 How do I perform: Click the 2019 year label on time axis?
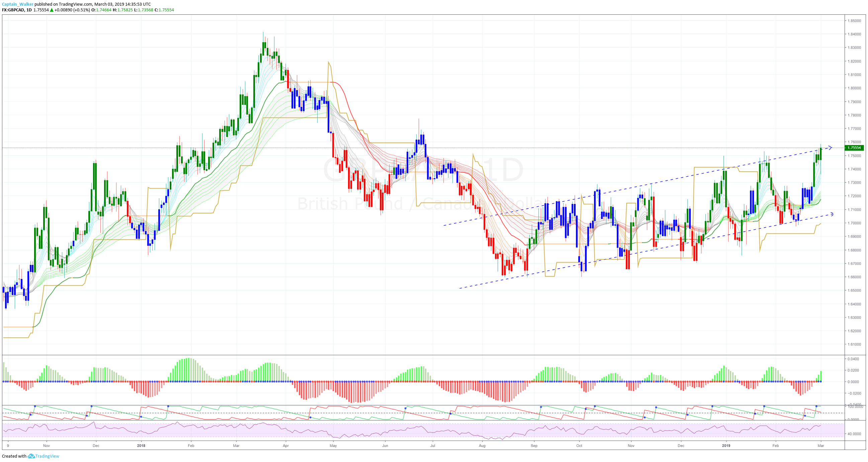[726, 446]
